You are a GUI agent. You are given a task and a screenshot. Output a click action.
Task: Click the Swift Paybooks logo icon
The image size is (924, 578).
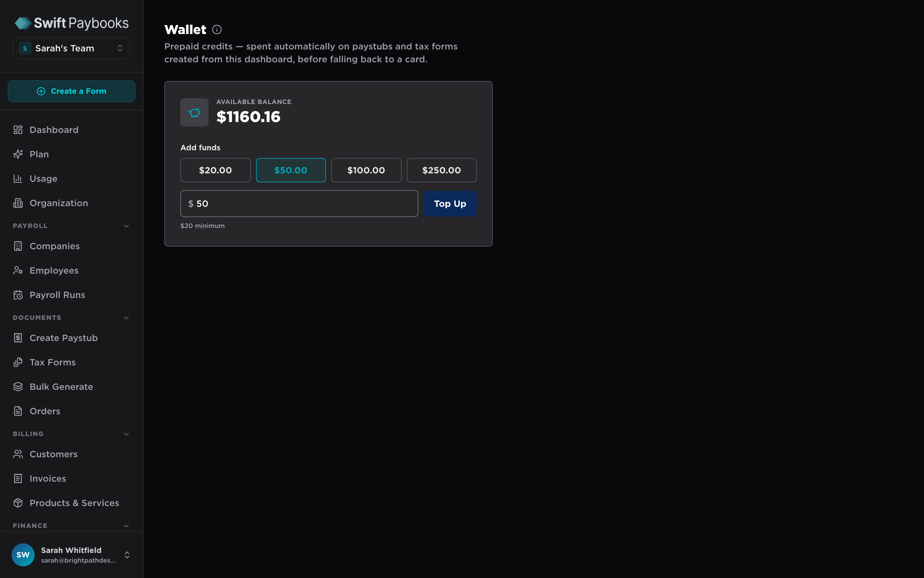click(23, 23)
